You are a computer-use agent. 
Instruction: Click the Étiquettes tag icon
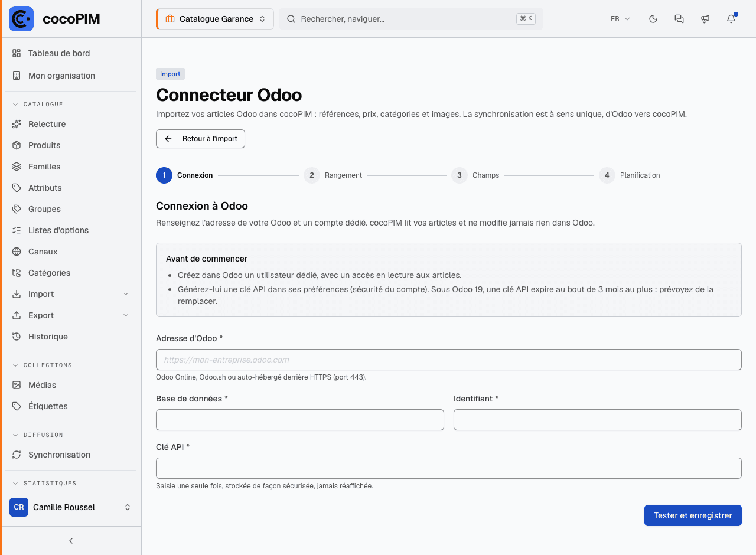[17, 406]
